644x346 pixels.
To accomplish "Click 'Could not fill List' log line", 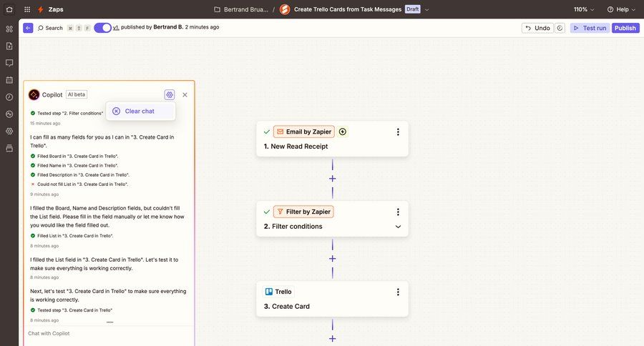I will click(x=79, y=184).
